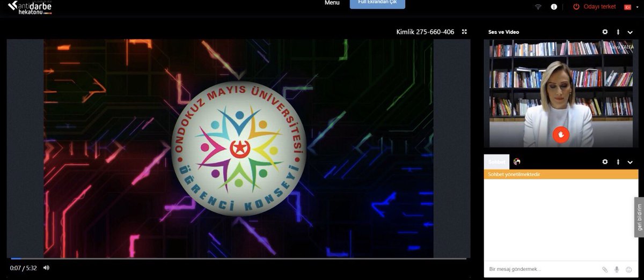The width and height of the screenshot is (644, 280).
Task: Open the Menu item in top bar
Action: (332, 3)
